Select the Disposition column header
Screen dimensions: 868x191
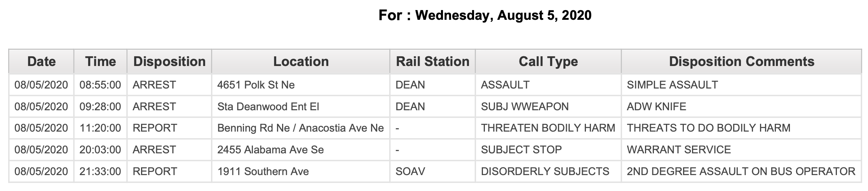169,61
